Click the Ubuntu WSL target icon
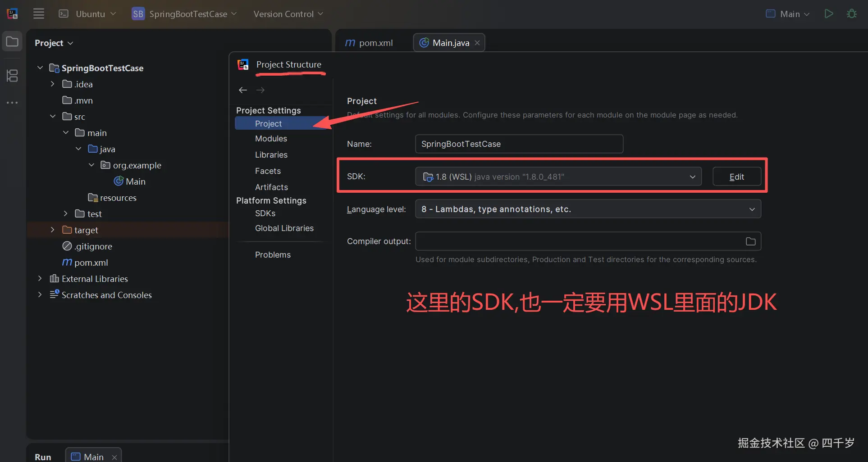 [x=64, y=14]
